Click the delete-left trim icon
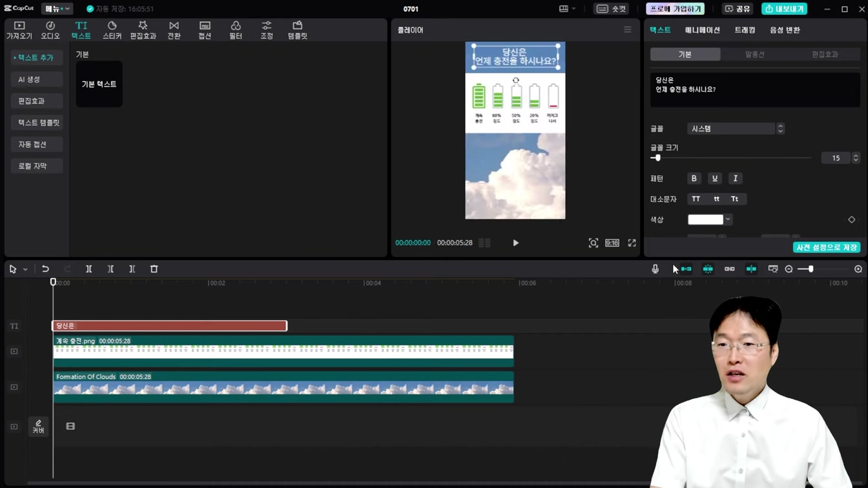Screen dimensions: 868x488 click(x=110, y=269)
